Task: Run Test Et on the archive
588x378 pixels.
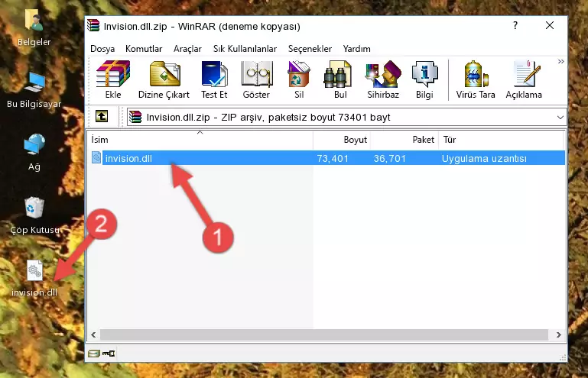Action: [x=214, y=79]
